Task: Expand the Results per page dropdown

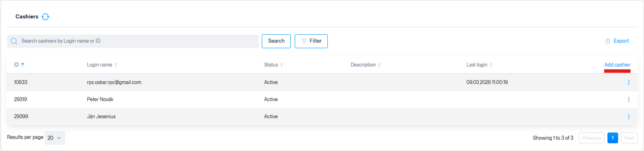Action: point(55,138)
